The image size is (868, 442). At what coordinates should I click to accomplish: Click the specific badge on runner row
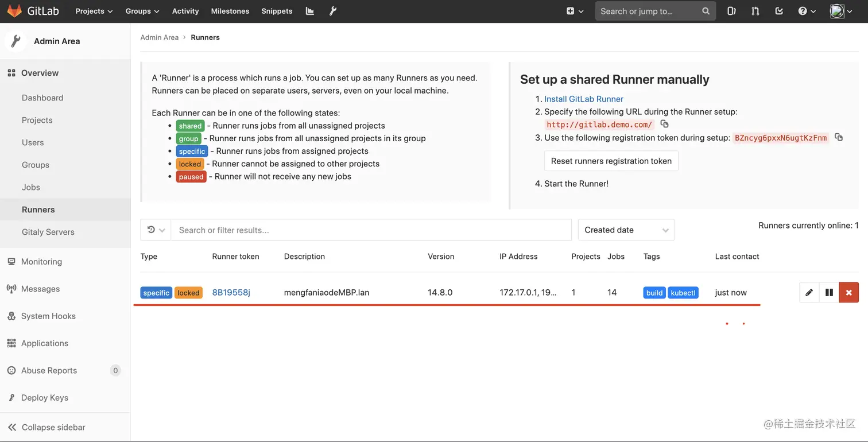pos(156,293)
